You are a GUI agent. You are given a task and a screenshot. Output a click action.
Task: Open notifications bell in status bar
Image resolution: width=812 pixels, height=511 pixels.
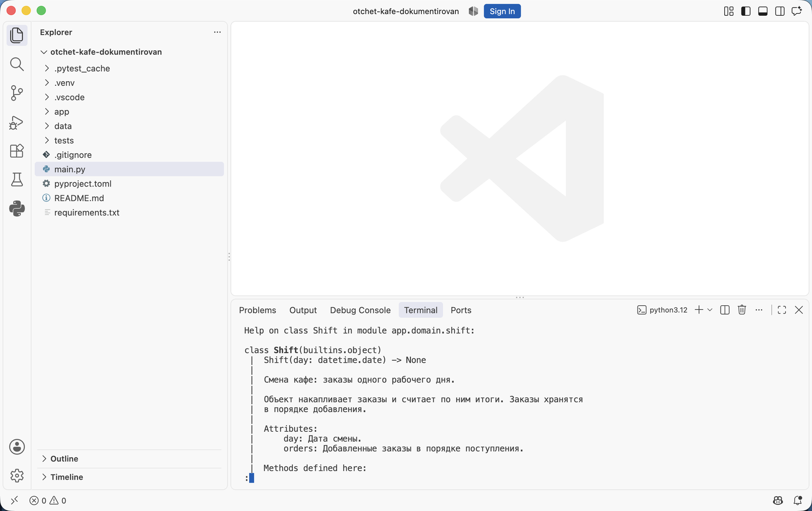798,500
